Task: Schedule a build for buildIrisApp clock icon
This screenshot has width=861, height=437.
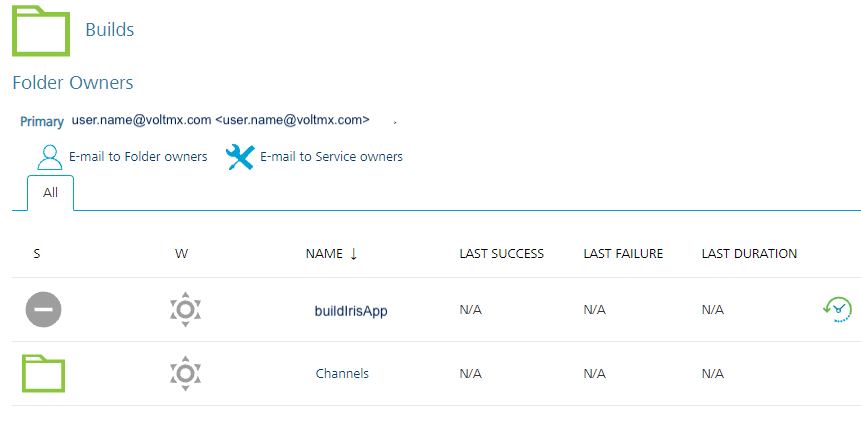Action: [x=837, y=310]
